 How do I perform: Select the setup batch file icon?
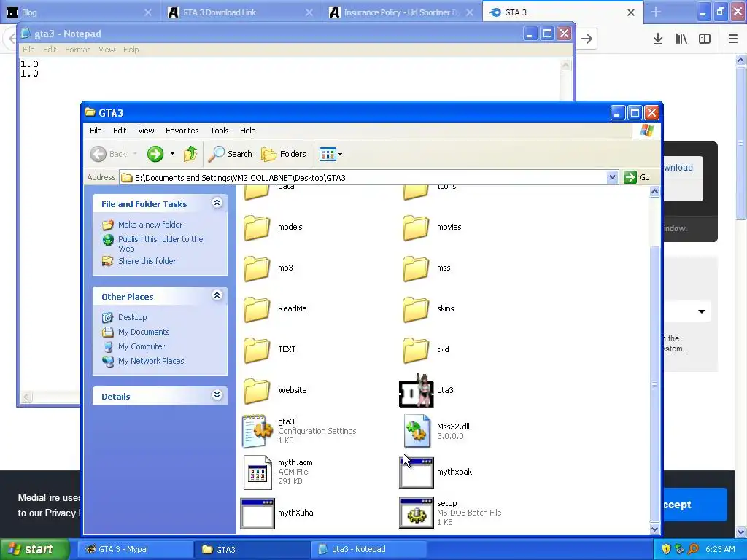tap(417, 513)
